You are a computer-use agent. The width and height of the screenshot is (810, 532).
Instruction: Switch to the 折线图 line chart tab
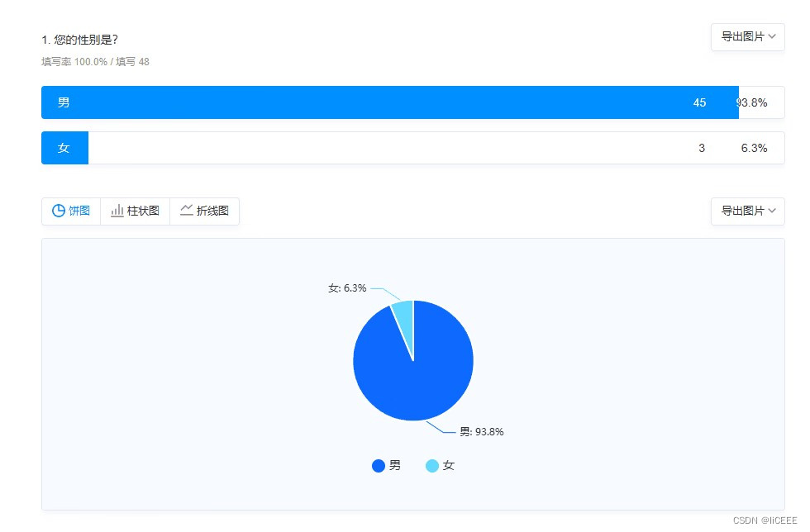pos(205,211)
